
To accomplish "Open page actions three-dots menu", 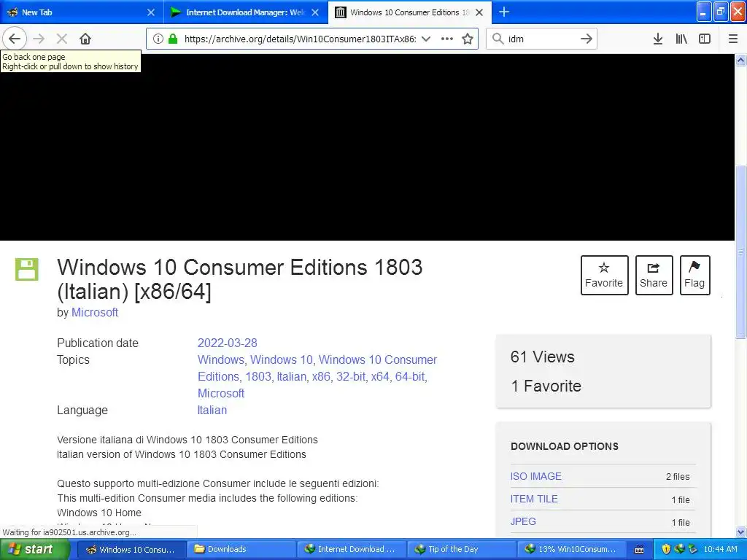I will 447,39.
